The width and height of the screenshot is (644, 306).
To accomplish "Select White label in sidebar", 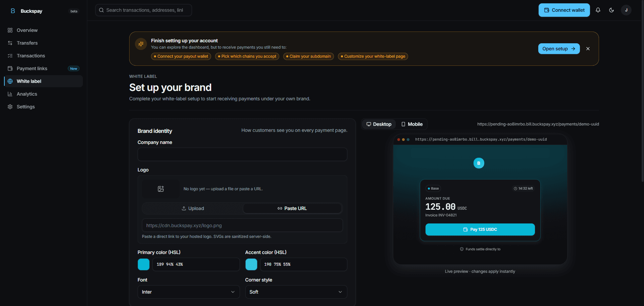I will click(x=43, y=81).
